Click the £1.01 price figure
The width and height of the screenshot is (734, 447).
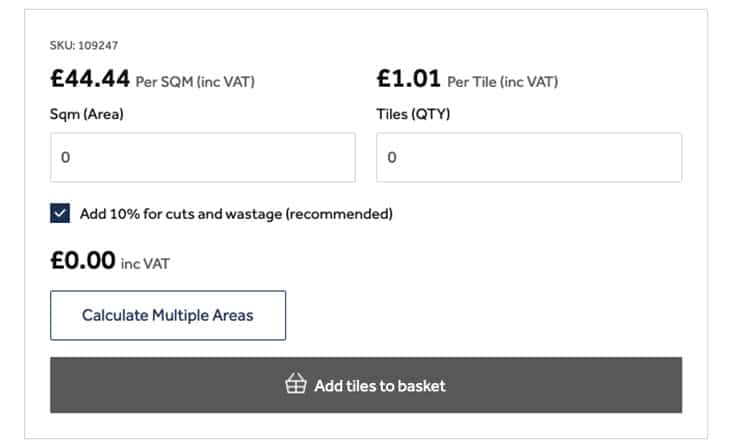[409, 78]
